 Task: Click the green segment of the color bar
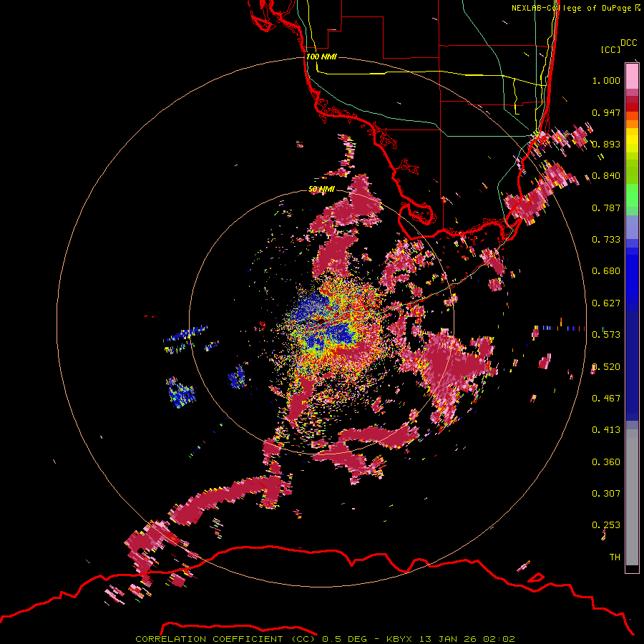632,195
